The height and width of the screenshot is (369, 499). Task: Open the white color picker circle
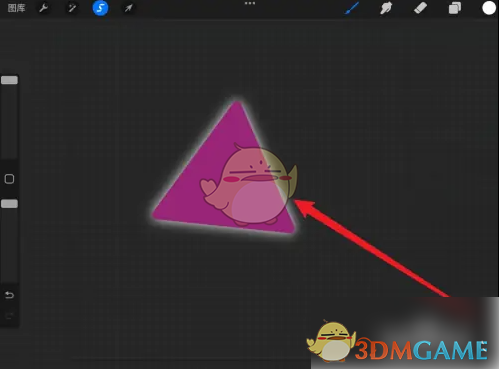coord(489,8)
